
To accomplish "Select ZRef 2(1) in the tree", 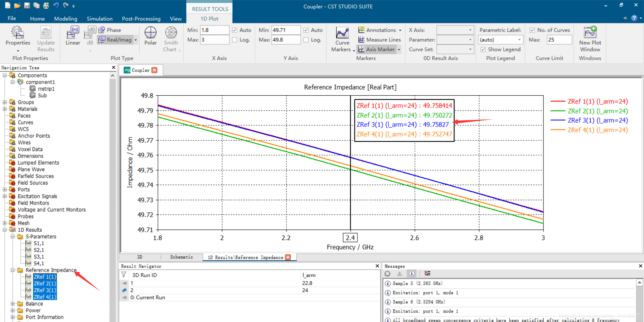I will click(45, 283).
